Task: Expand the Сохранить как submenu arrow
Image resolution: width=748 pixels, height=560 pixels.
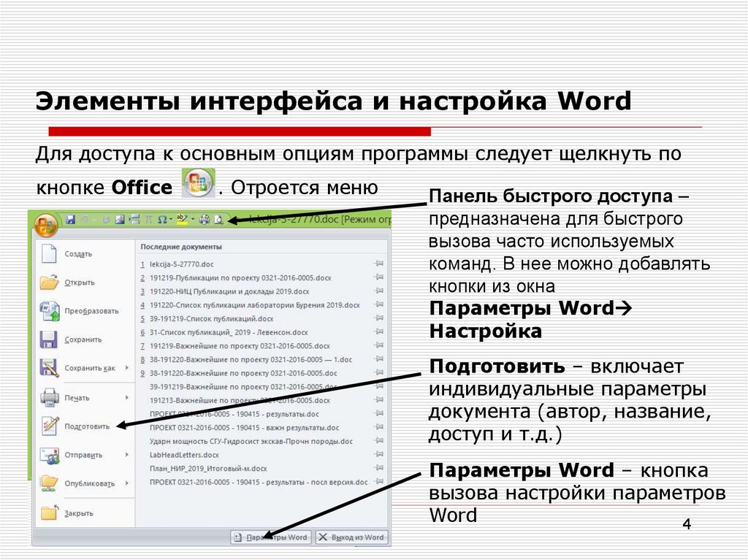Action: [127, 368]
